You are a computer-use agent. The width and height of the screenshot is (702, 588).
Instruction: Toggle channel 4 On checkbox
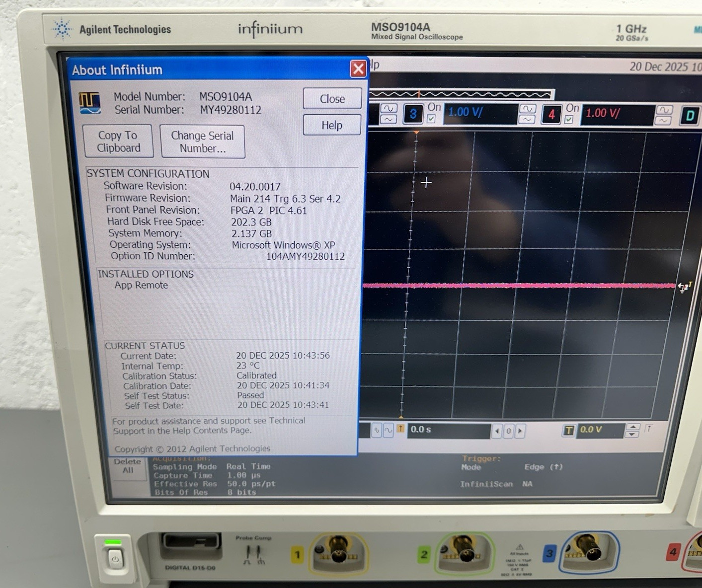pos(569,120)
